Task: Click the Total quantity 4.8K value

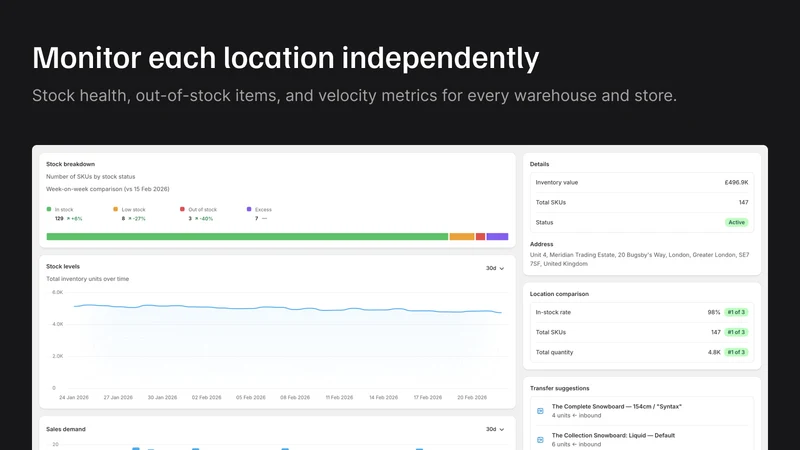Action: click(714, 352)
